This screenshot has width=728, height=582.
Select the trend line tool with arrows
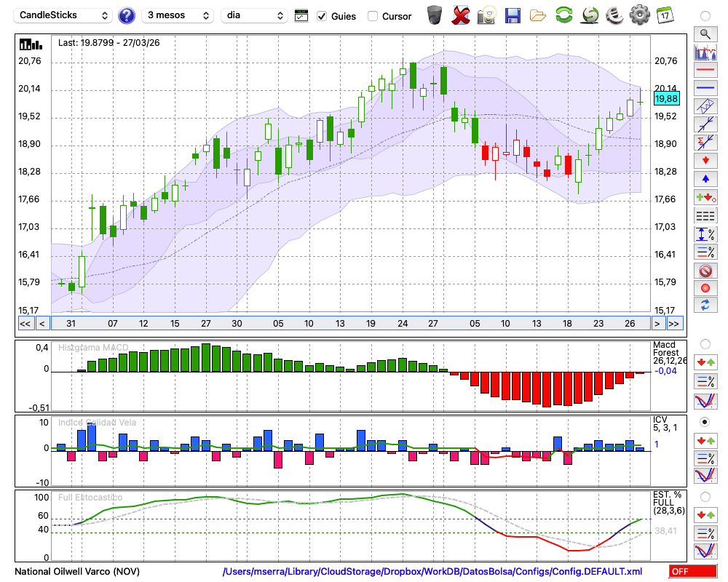point(705,124)
